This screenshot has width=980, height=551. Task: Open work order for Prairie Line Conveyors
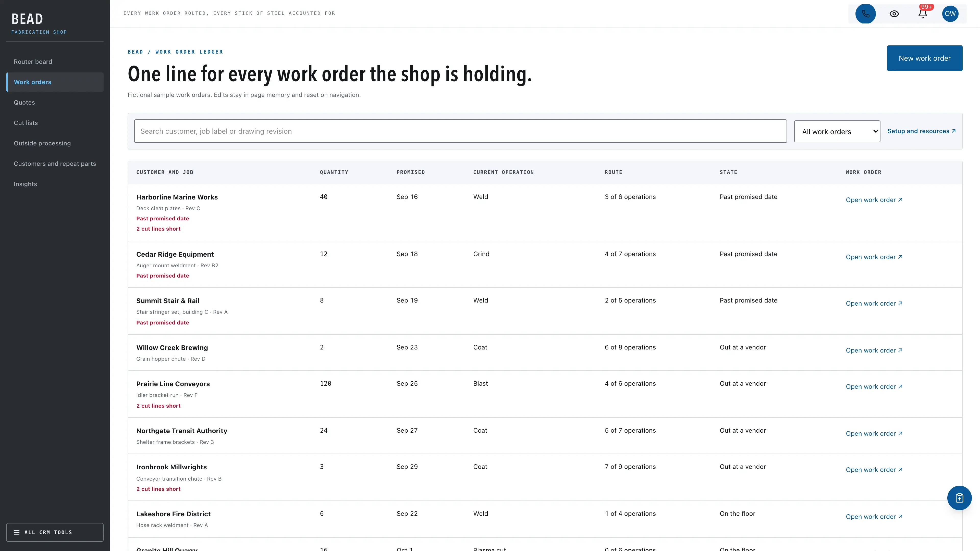pyautogui.click(x=874, y=386)
